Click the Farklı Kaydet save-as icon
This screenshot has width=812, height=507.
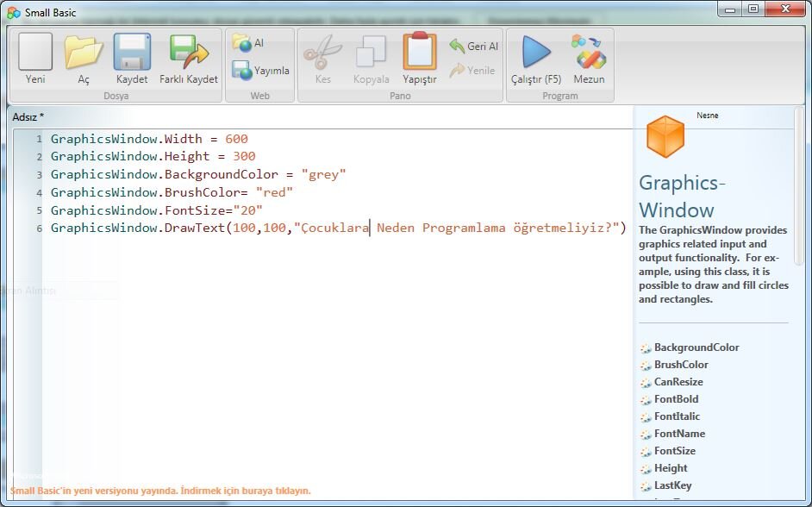pos(189,58)
